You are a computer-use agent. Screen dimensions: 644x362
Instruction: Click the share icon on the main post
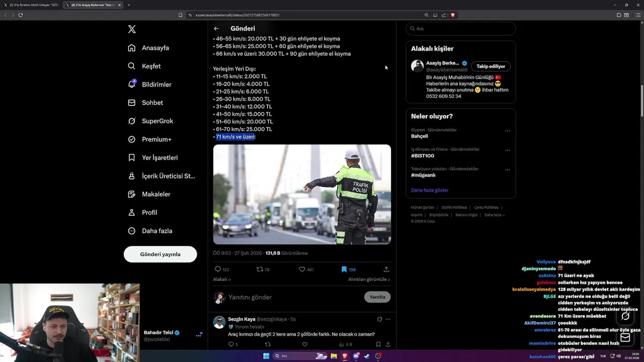point(386,269)
